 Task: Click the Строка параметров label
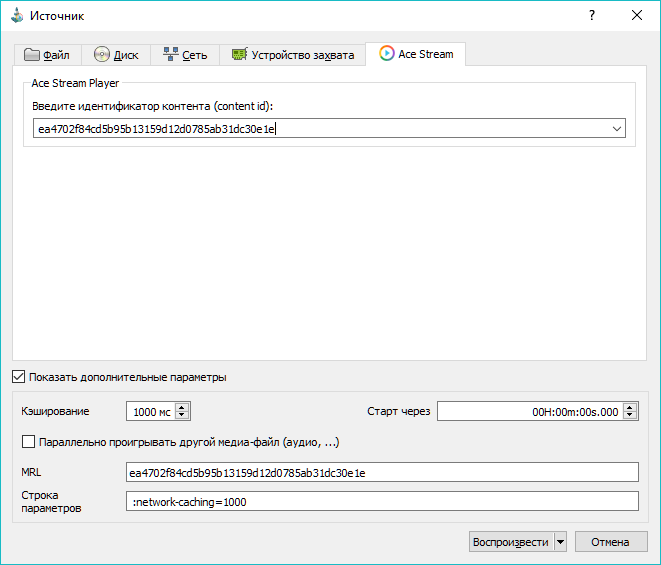coord(51,501)
